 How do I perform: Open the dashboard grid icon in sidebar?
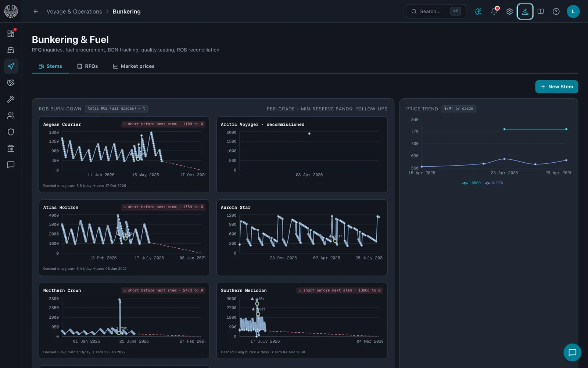pos(11,33)
